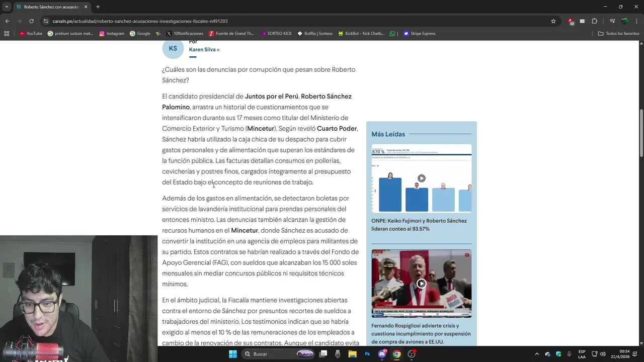Image resolution: width=644 pixels, height=362 pixels.
Task: Open the apps grid icon in bookmarks bar
Action: 7,34
